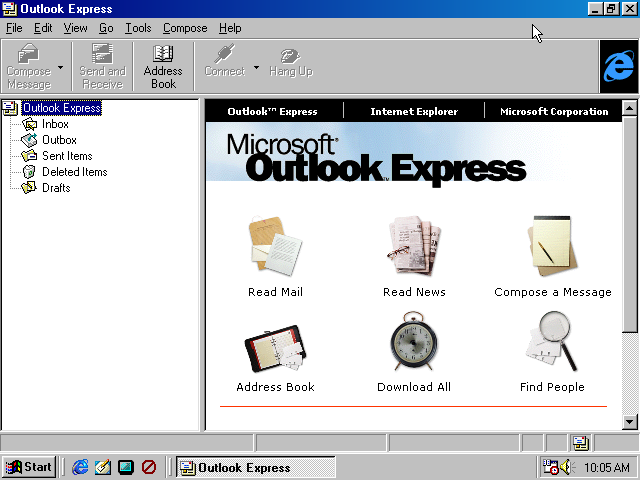The image size is (640, 480).
Task: Click the volume speaker tray icon
Action: pos(567,467)
